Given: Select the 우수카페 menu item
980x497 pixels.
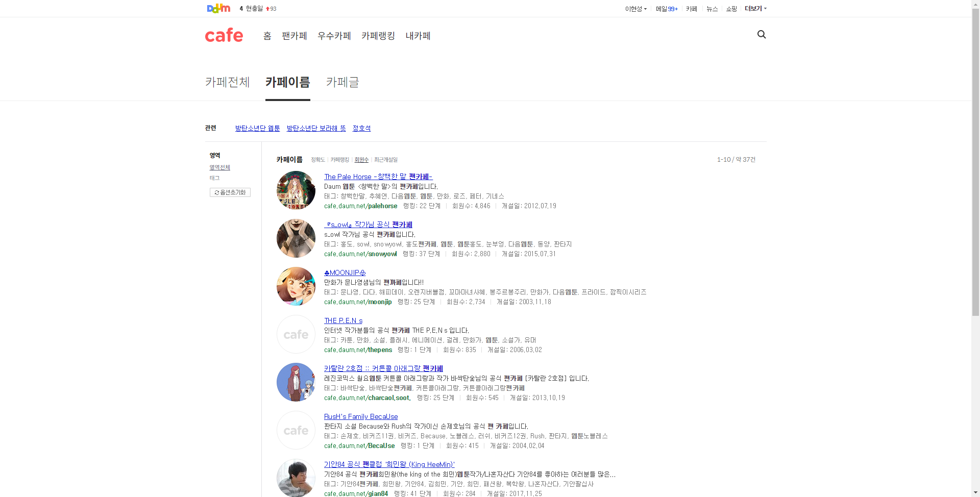Looking at the screenshot, I should (334, 36).
